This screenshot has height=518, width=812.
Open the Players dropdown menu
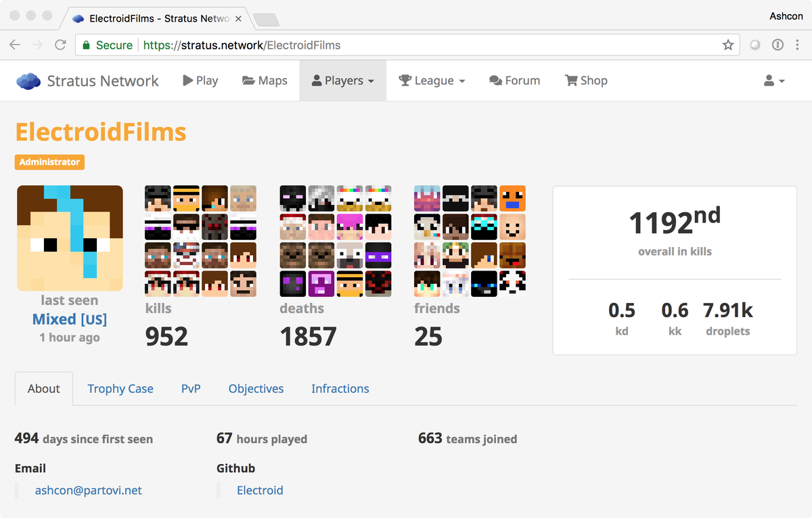click(x=343, y=80)
